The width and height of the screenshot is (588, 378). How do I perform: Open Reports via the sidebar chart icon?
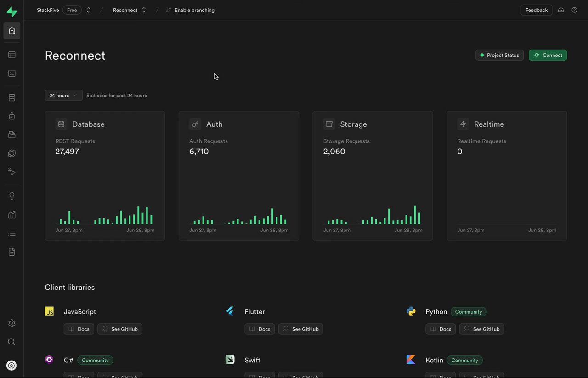(x=12, y=214)
